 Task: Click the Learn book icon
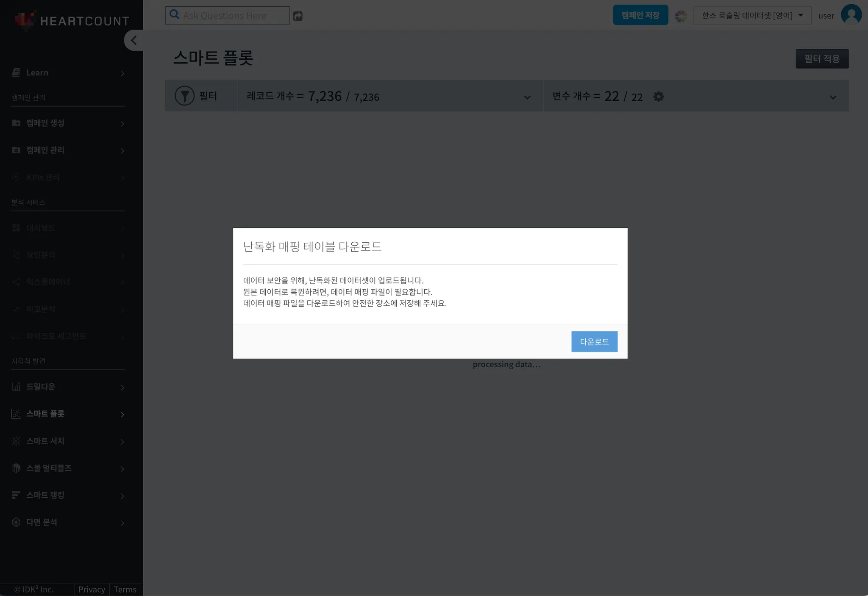pos(16,72)
